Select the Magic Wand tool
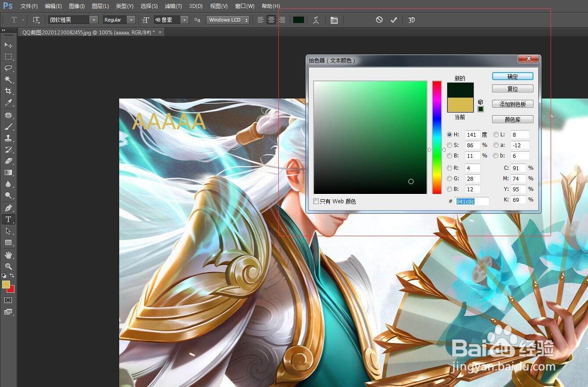 pos(8,79)
